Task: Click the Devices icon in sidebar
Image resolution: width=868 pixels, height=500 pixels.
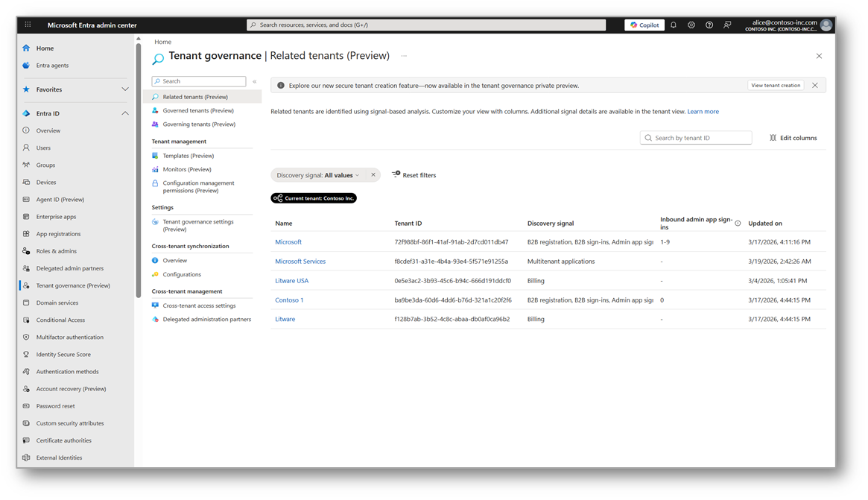Action: click(x=26, y=182)
